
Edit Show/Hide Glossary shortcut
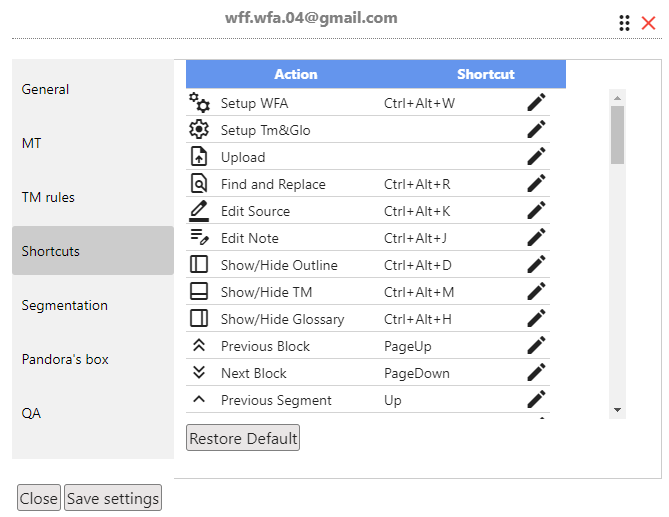536,319
